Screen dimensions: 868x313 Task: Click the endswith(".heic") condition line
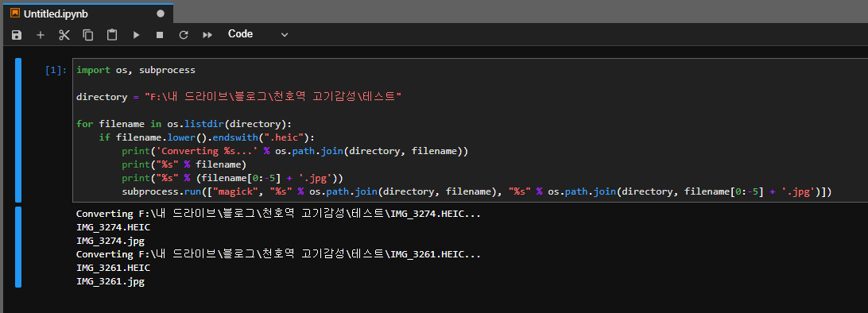tap(207, 137)
